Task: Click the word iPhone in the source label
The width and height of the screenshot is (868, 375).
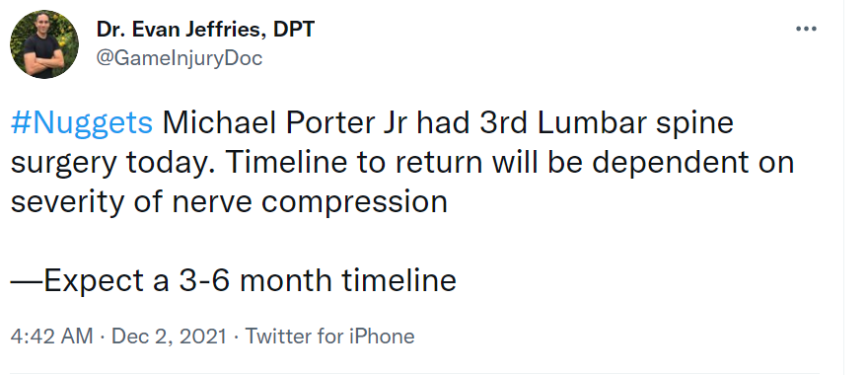Action: click(x=381, y=337)
